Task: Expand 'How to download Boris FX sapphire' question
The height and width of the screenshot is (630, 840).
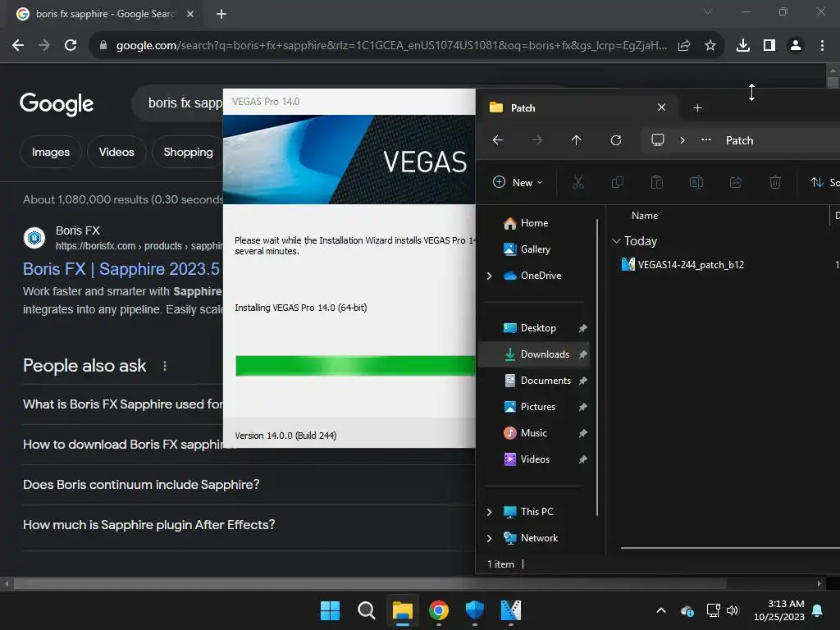Action: coord(123,444)
